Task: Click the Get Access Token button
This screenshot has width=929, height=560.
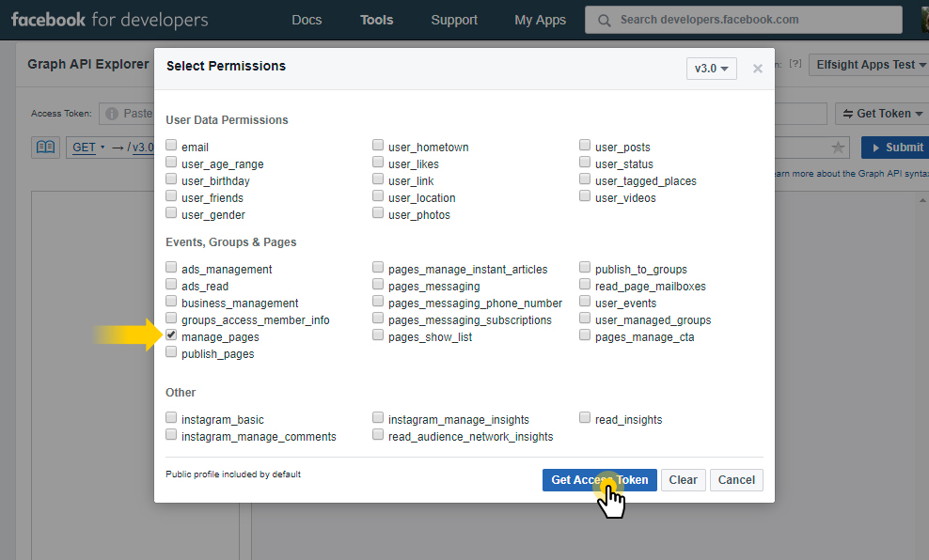Action: (x=599, y=480)
